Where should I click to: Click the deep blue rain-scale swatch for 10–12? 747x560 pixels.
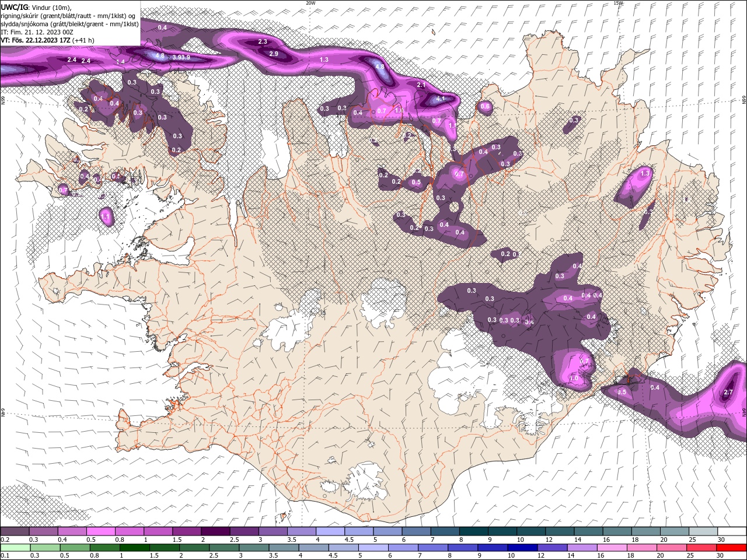pos(521,547)
